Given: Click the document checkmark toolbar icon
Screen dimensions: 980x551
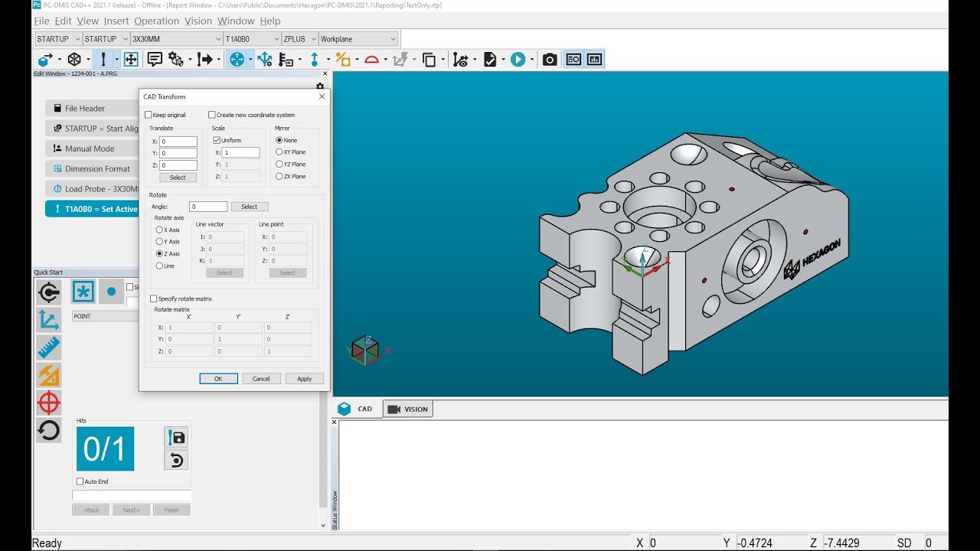Looking at the screenshot, I should pos(490,59).
